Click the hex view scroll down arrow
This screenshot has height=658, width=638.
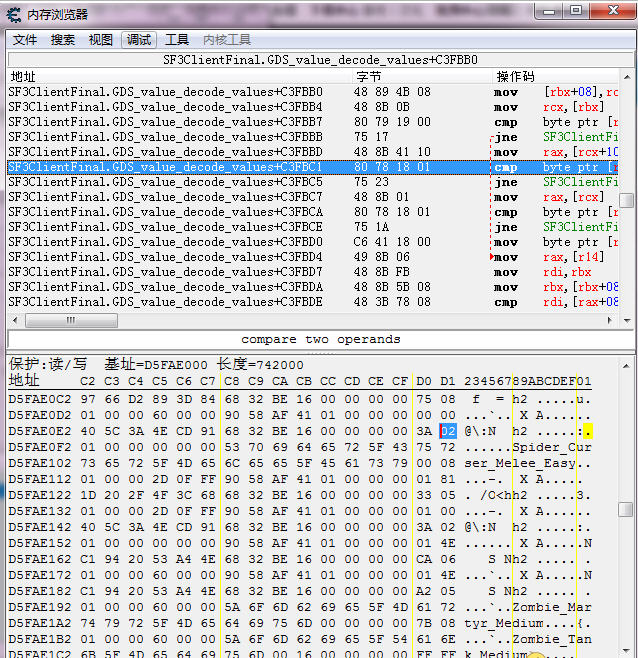626,651
